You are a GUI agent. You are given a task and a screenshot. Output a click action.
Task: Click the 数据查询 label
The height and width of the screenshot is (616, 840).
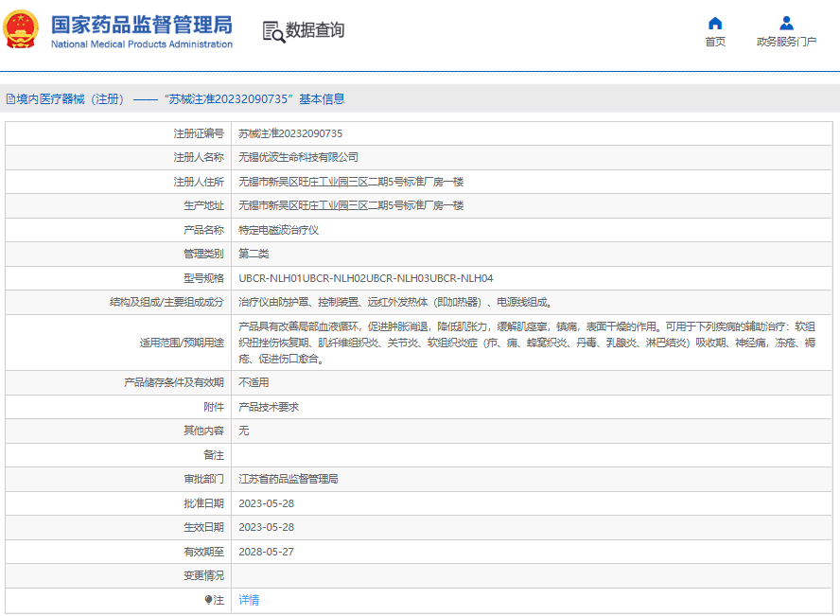coord(315,30)
